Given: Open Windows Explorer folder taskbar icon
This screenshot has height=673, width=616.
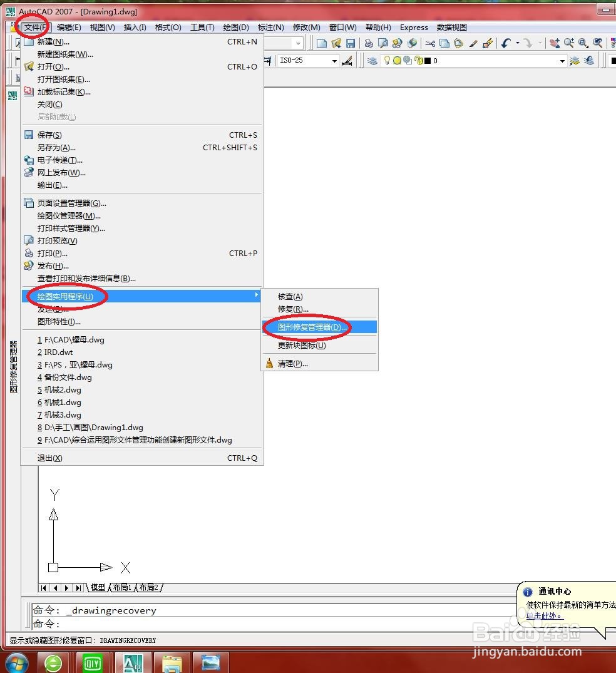Looking at the screenshot, I should [172, 664].
